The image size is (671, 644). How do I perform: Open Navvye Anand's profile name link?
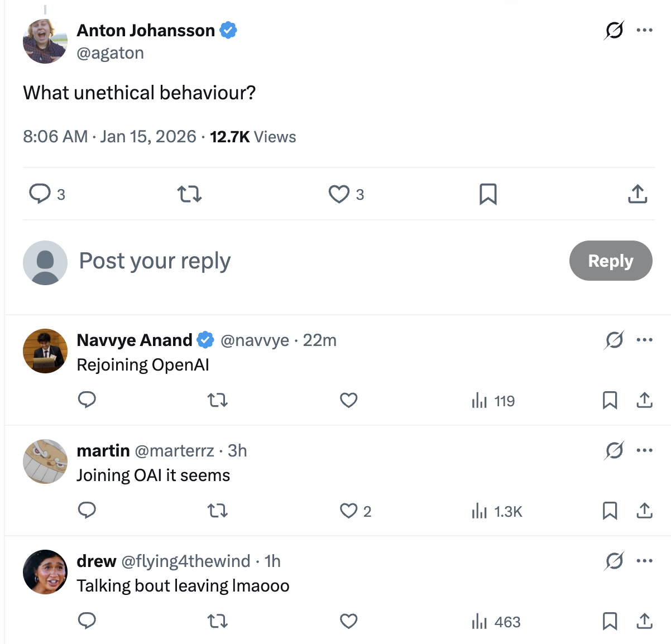tap(135, 340)
